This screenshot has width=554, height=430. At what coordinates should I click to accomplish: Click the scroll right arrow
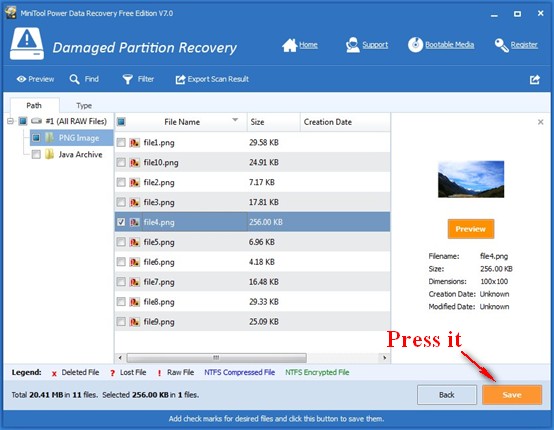(384, 358)
